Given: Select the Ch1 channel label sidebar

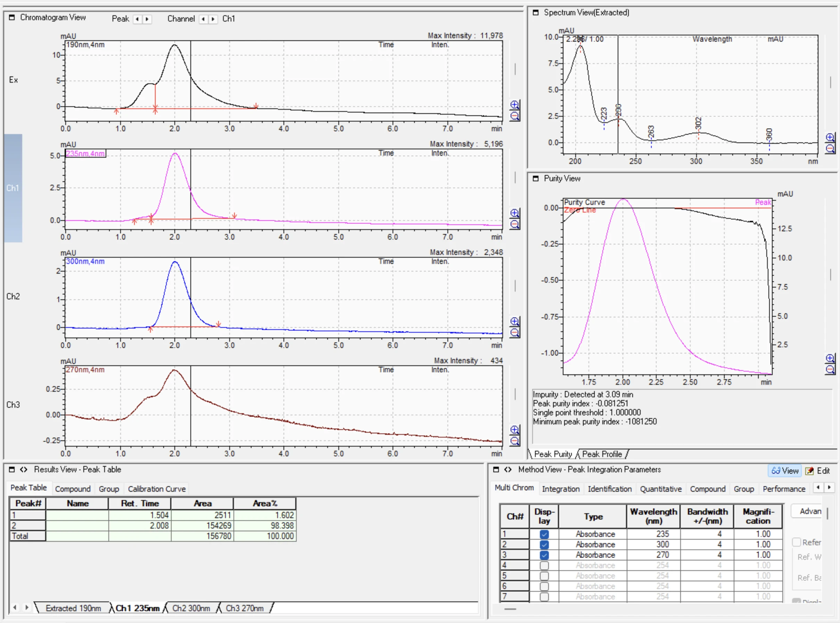Looking at the screenshot, I should tap(13, 188).
